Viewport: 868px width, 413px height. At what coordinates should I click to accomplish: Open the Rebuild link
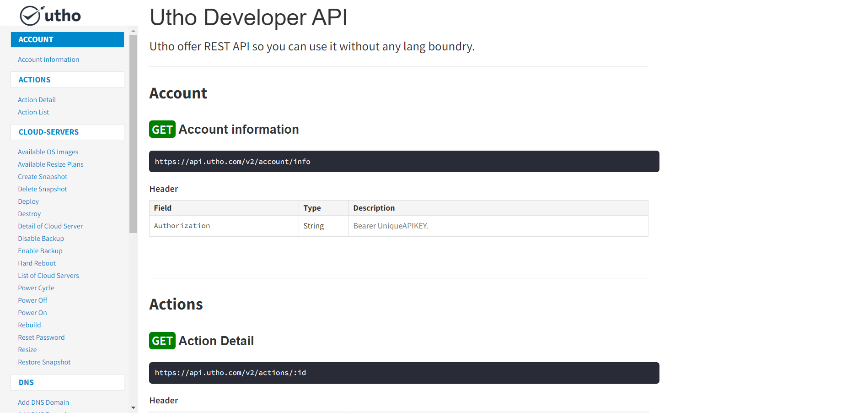click(x=29, y=325)
